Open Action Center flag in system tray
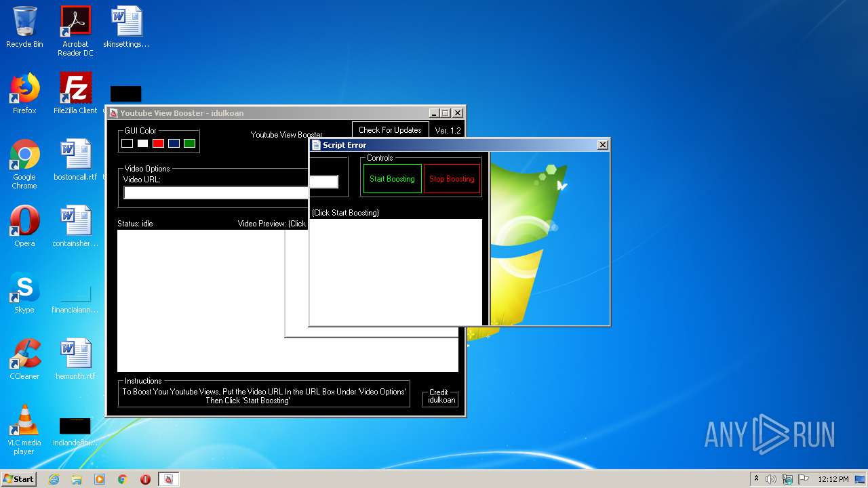This screenshot has width=868, height=488. click(803, 479)
